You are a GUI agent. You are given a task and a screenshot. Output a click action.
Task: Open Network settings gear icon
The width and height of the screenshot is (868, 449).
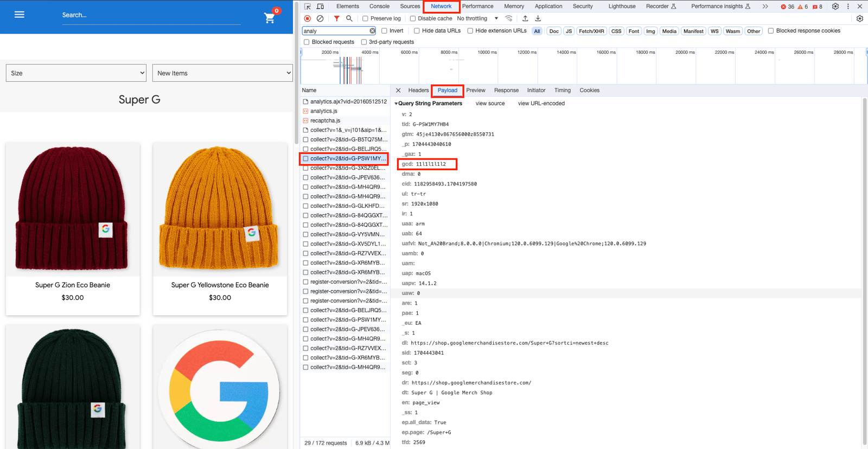pos(860,18)
